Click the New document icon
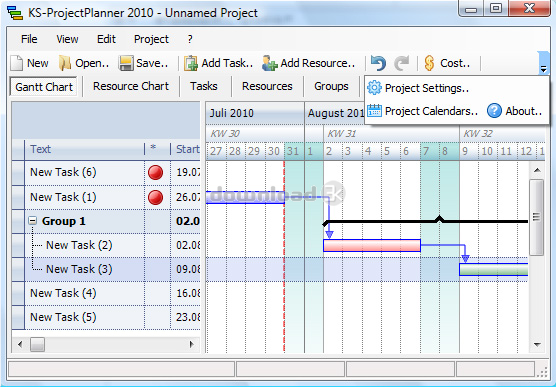The height and width of the screenshot is (387, 556). [x=16, y=63]
